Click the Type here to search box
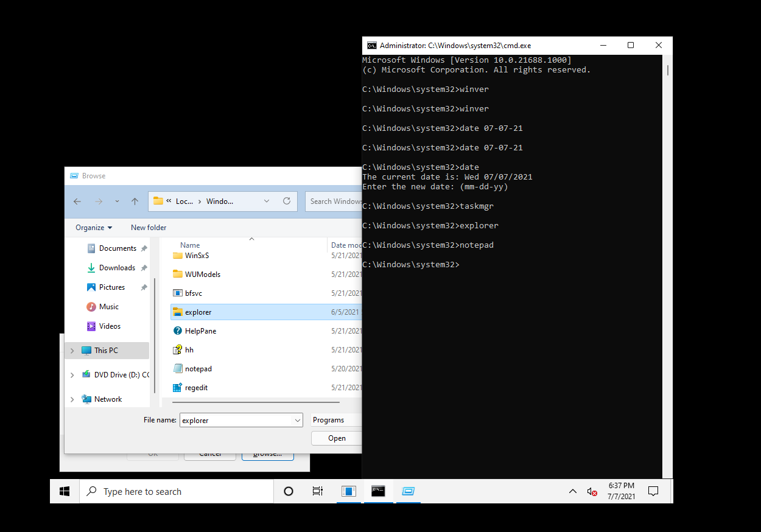Viewport: 761px width, 532px height. [177, 491]
